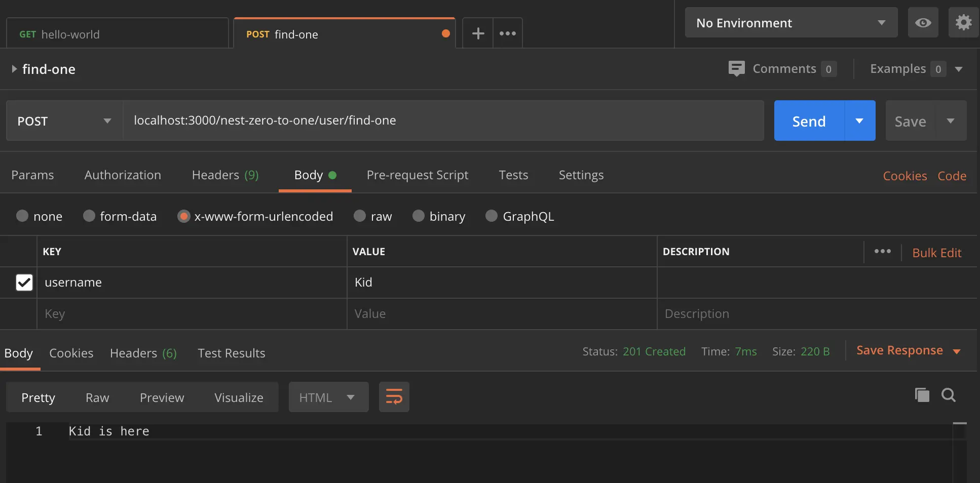Open the Code snippet link

click(952, 176)
